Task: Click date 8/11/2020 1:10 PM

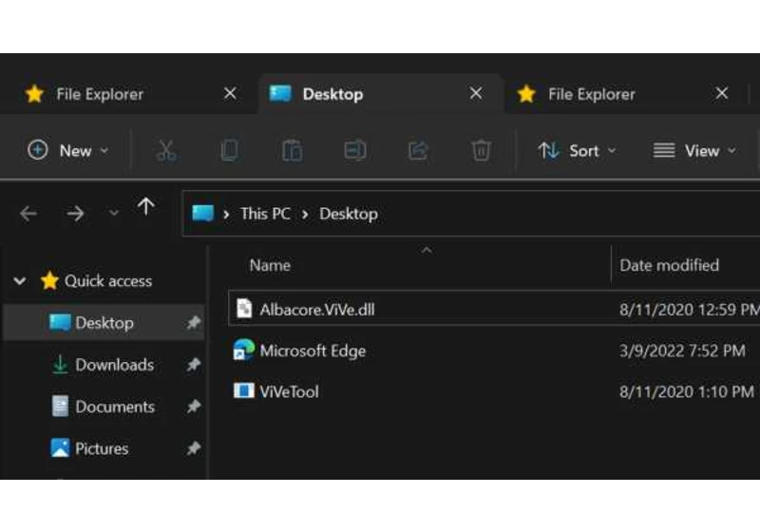Action: [x=686, y=391]
